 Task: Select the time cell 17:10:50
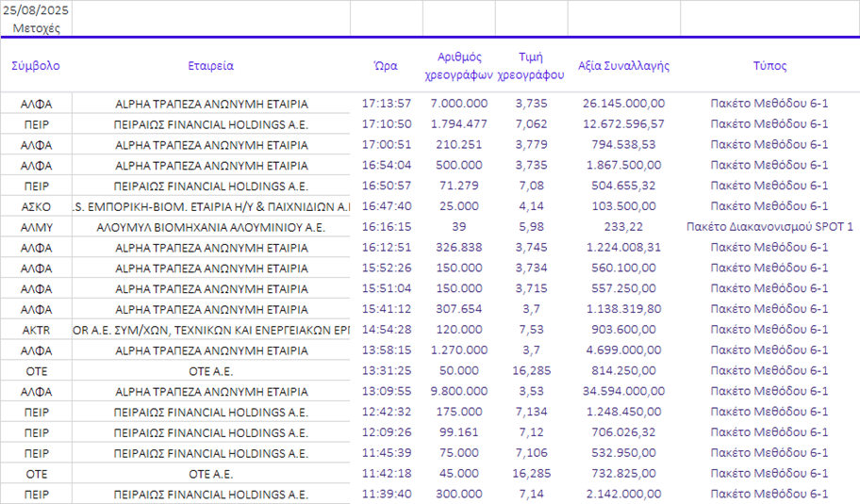click(386, 124)
